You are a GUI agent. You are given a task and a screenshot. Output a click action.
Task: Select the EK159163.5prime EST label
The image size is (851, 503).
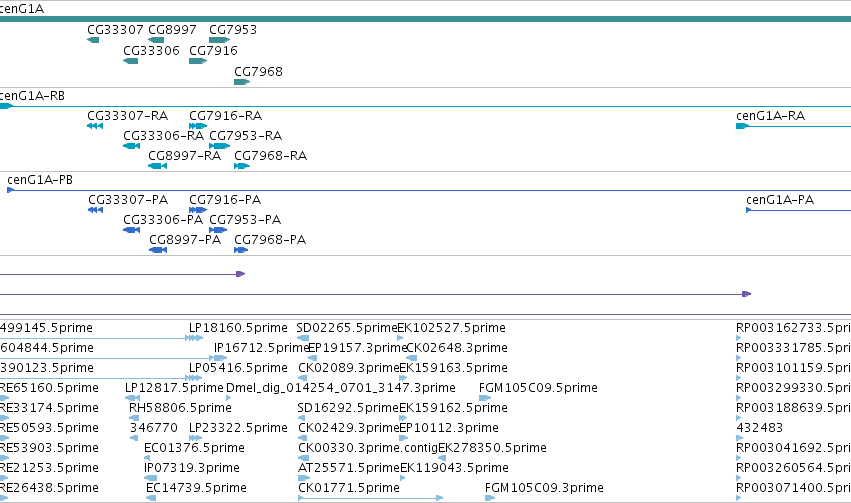(454, 368)
